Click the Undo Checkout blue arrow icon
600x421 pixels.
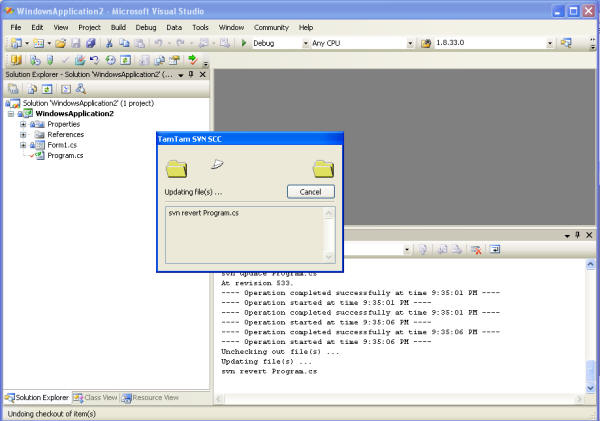(x=94, y=60)
